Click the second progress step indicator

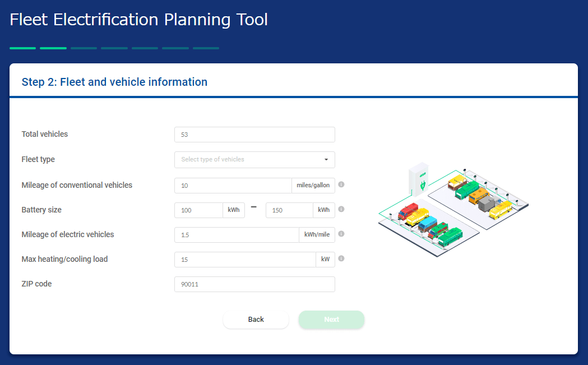[53, 48]
